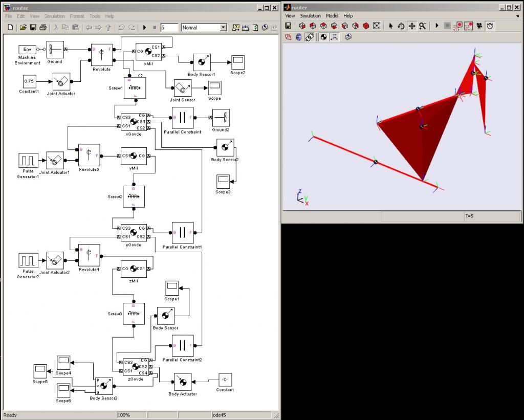
Task: Select the Joint Sensor block
Action: [x=183, y=88]
